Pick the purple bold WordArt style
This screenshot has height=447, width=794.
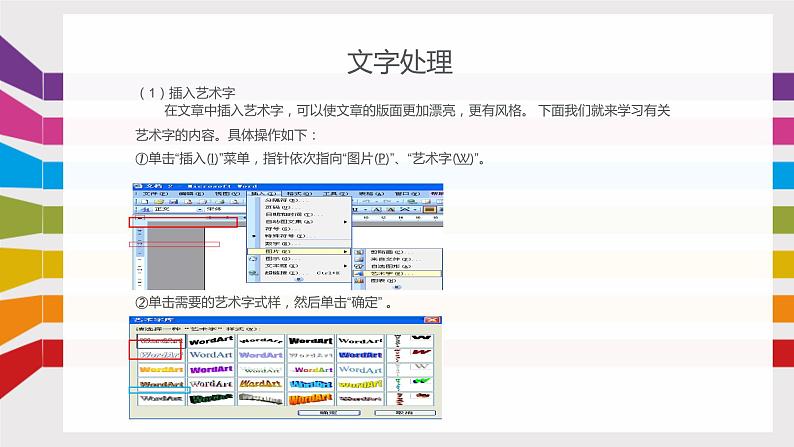click(211, 370)
